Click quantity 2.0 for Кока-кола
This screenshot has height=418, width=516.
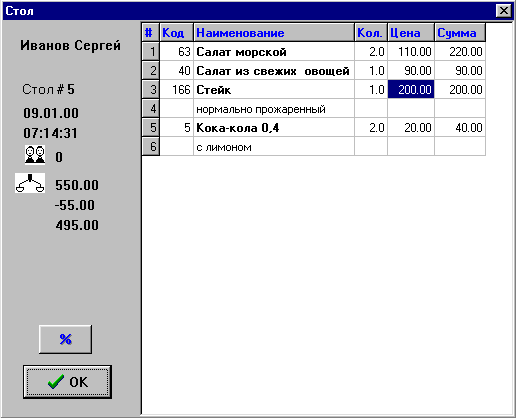[371, 128]
